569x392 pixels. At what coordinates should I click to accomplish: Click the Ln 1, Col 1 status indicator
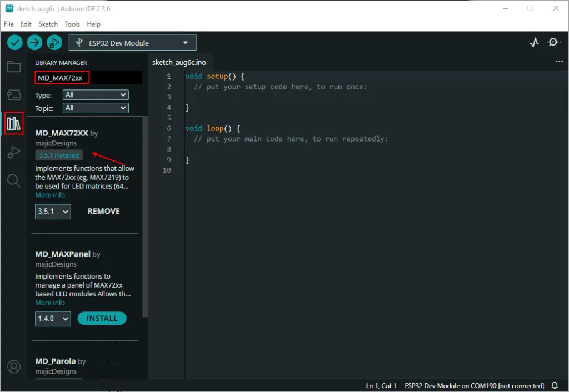381,385
